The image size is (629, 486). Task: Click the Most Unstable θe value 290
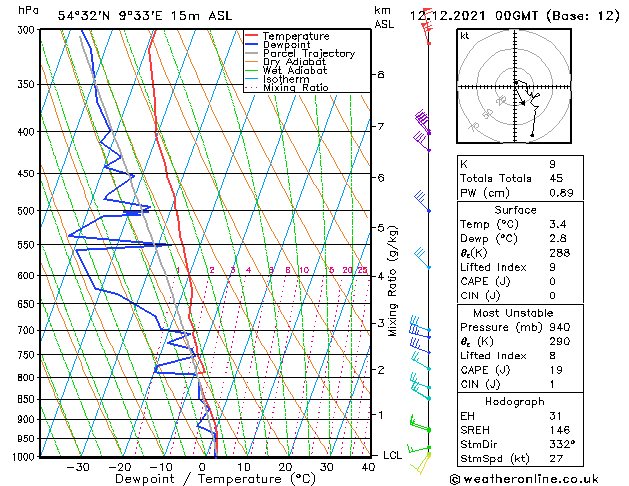tap(560, 341)
